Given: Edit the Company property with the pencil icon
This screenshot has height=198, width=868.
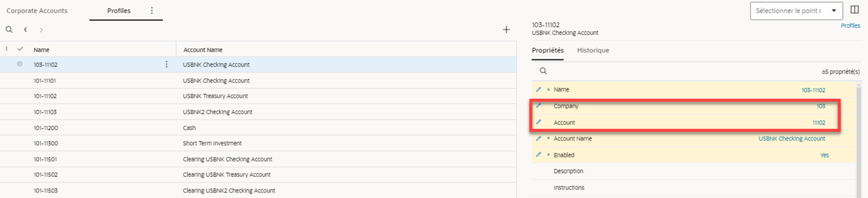Looking at the screenshot, I should click(539, 105).
